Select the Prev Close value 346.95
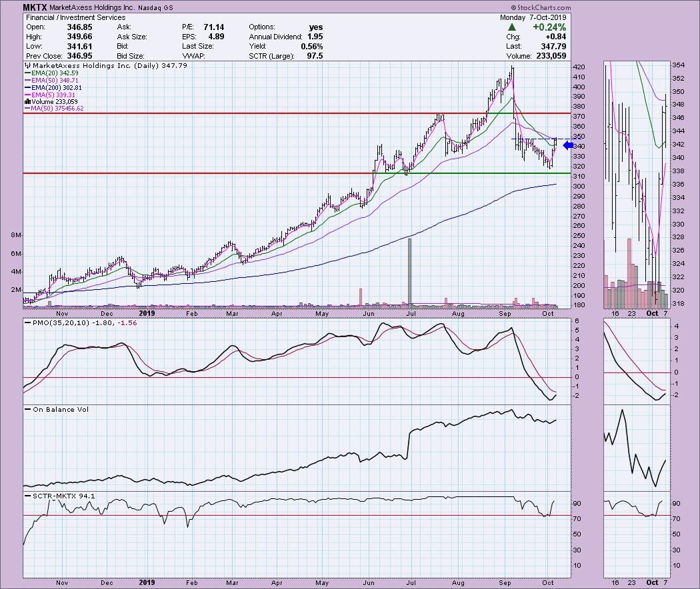 tap(79, 56)
